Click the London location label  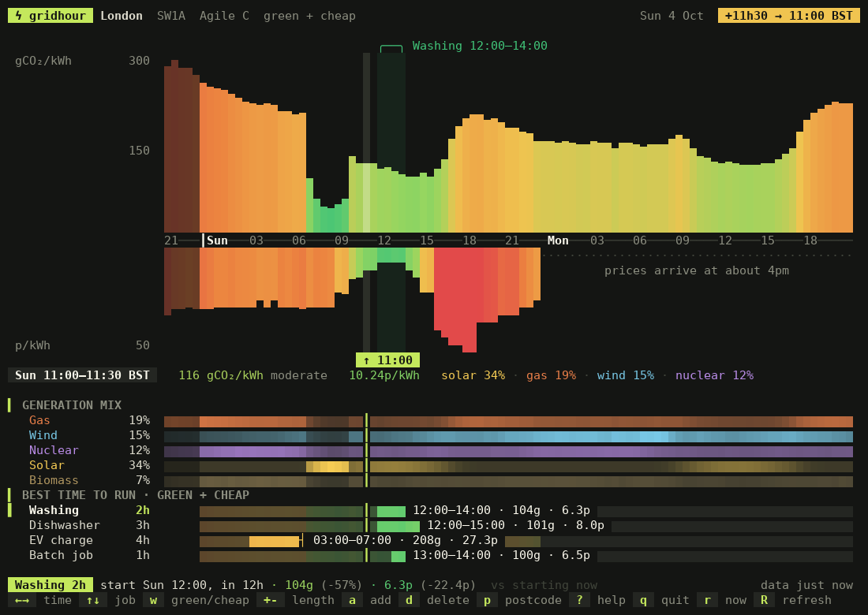(122, 16)
